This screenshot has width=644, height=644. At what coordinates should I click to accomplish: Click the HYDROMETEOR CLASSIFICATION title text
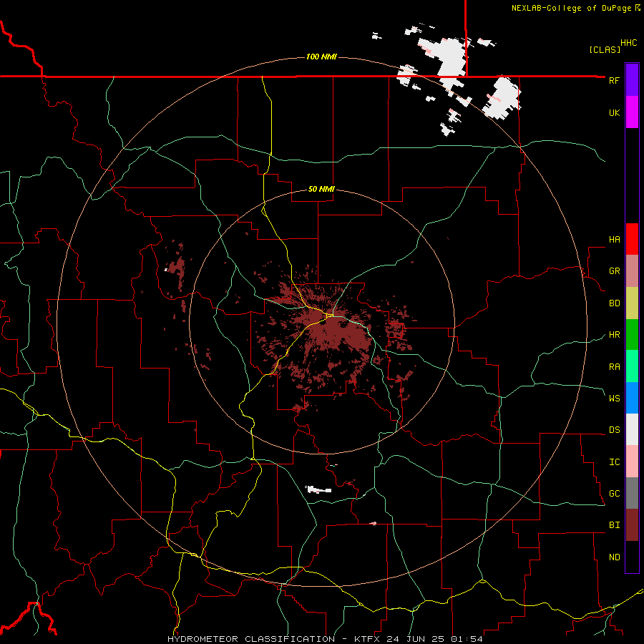click(251, 639)
